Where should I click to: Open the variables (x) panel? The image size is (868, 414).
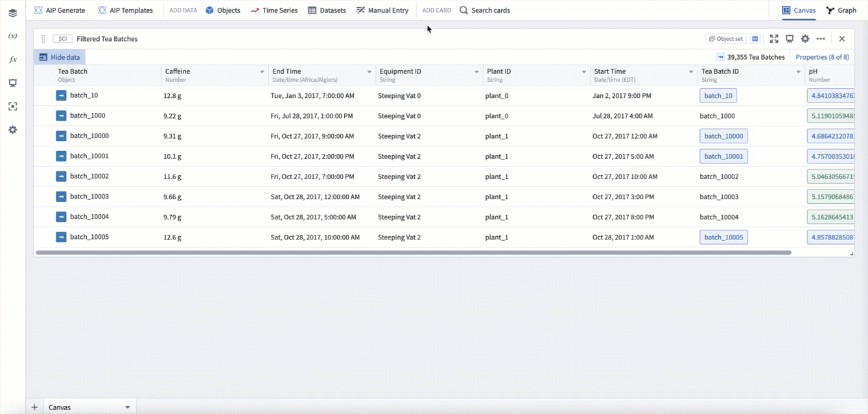coord(12,36)
